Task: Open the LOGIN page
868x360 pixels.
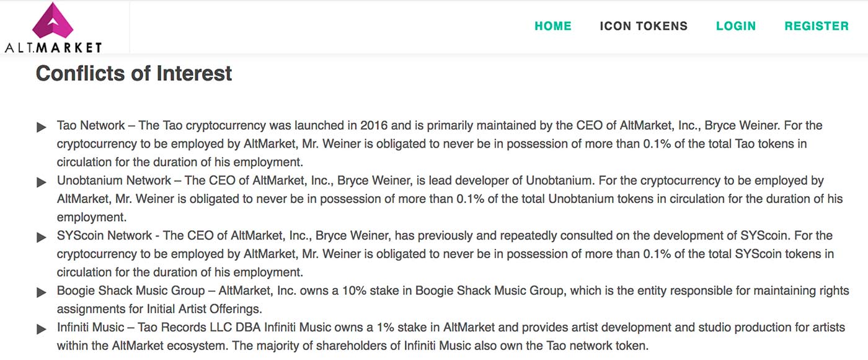Action: tap(736, 26)
